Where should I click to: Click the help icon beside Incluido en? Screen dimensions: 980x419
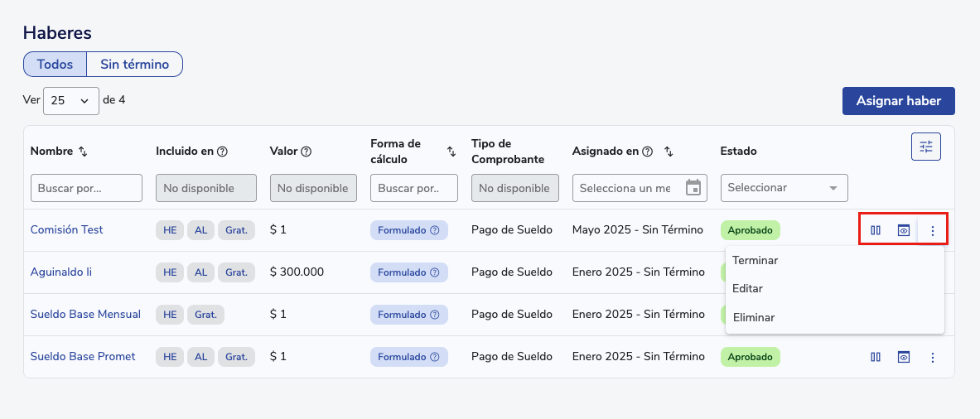pyautogui.click(x=223, y=152)
